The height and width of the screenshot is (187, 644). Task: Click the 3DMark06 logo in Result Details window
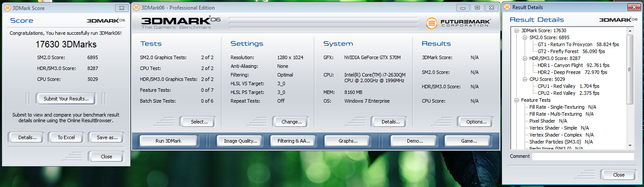click(618, 20)
